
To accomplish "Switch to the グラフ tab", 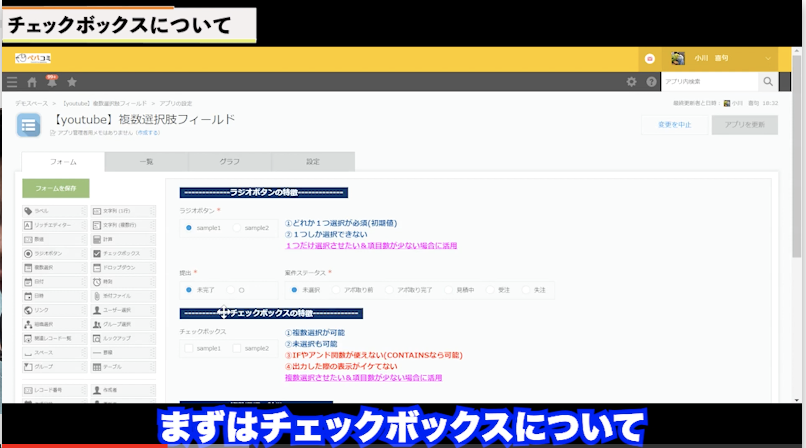I will click(x=229, y=161).
